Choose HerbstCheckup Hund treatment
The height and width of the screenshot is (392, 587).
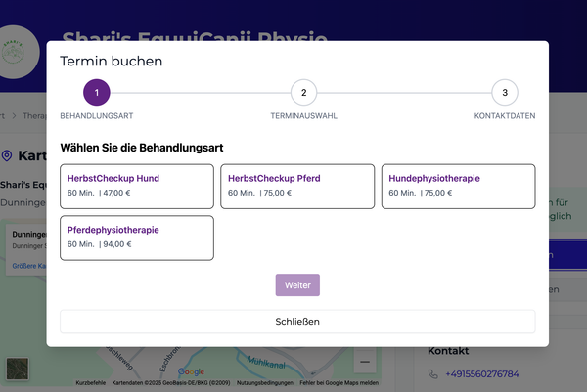[x=136, y=186]
